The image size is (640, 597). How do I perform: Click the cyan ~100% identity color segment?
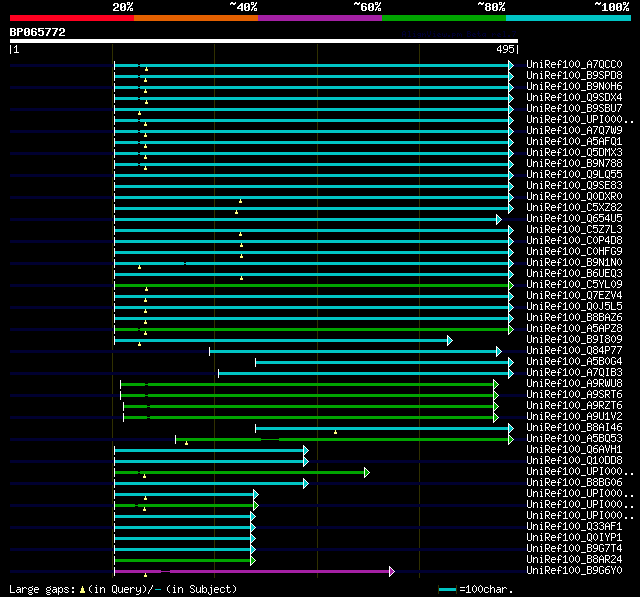point(569,18)
